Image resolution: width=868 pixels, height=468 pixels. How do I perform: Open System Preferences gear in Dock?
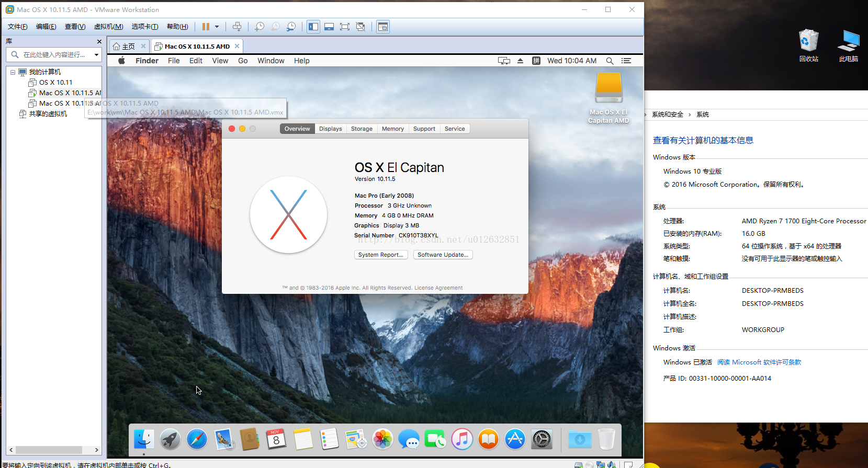(x=542, y=439)
